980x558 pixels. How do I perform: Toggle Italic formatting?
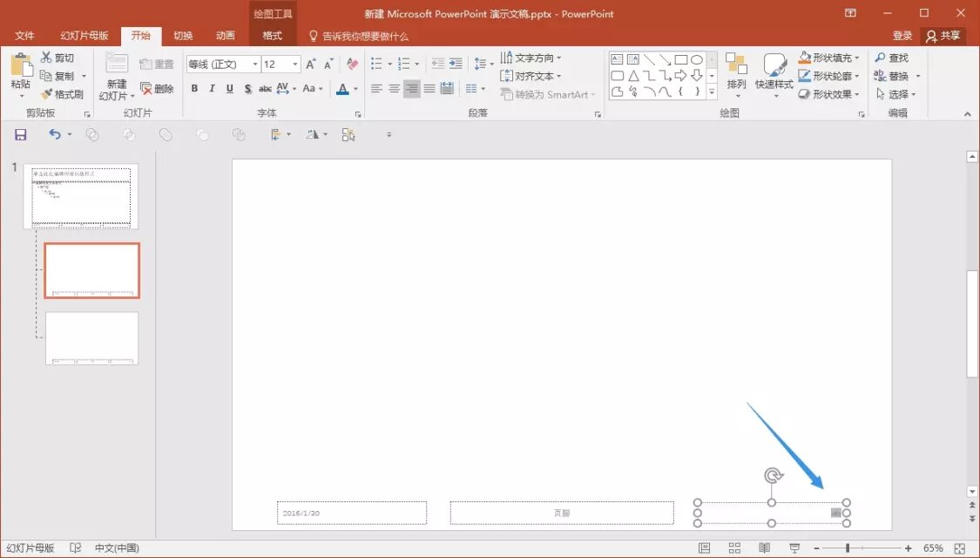212,88
